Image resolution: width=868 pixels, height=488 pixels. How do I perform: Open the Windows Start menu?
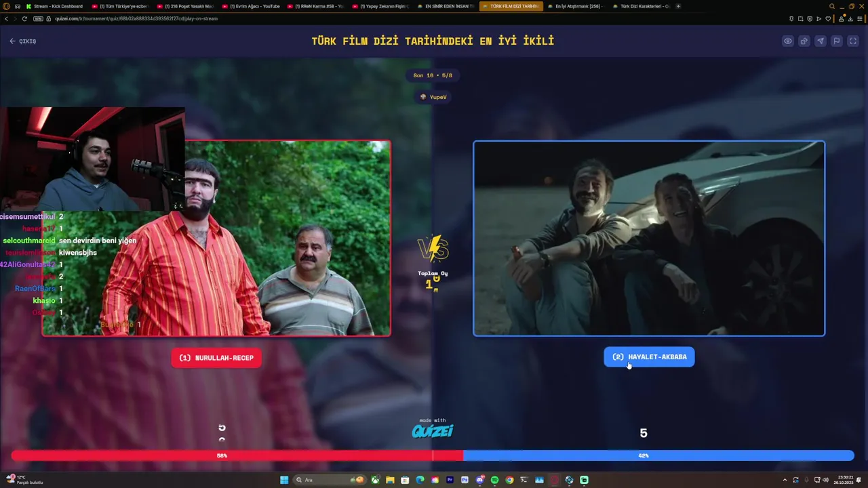284,480
